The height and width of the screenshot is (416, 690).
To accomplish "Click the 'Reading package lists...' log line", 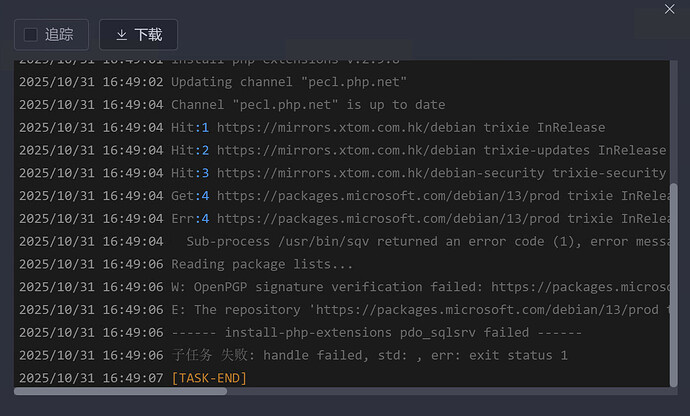I will tap(262, 264).
